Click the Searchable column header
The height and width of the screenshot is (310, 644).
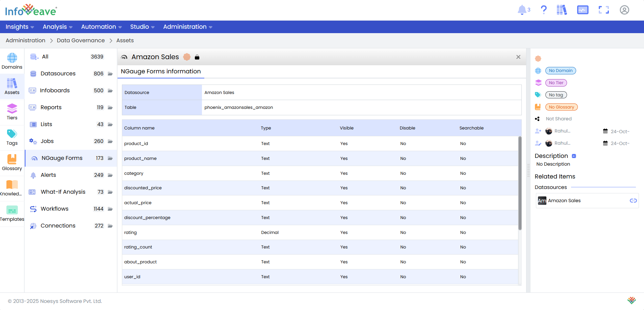pyautogui.click(x=471, y=128)
